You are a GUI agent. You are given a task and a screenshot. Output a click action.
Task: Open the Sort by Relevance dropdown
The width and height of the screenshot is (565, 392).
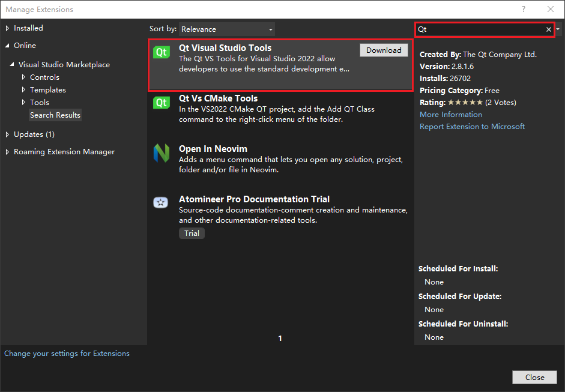tap(226, 29)
